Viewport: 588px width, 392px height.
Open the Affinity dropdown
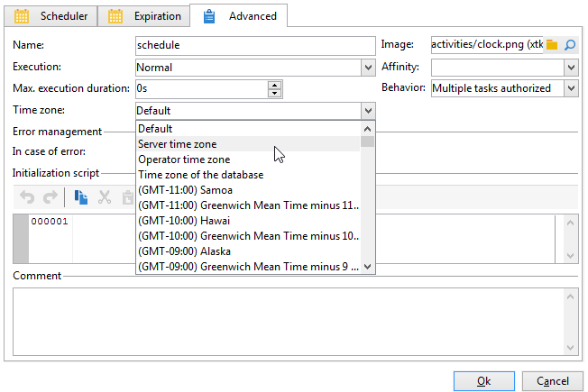coord(571,68)
